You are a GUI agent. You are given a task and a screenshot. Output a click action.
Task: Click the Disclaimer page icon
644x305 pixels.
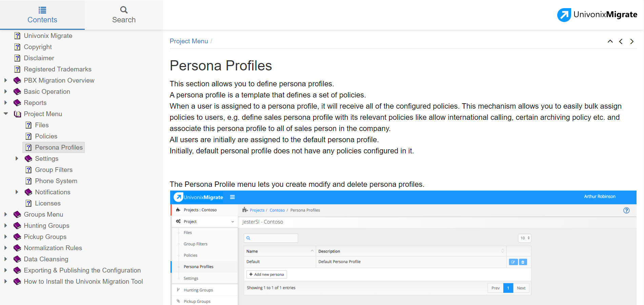click(x=17, y=58)
